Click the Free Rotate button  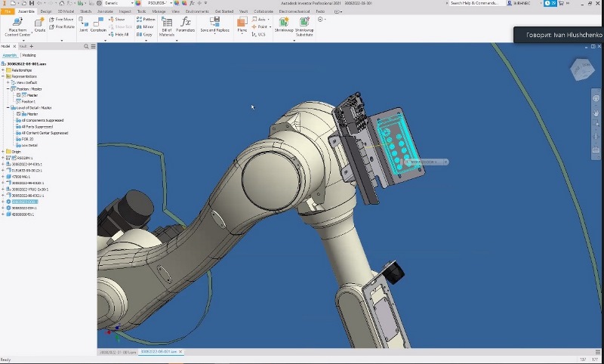(63, 26)
